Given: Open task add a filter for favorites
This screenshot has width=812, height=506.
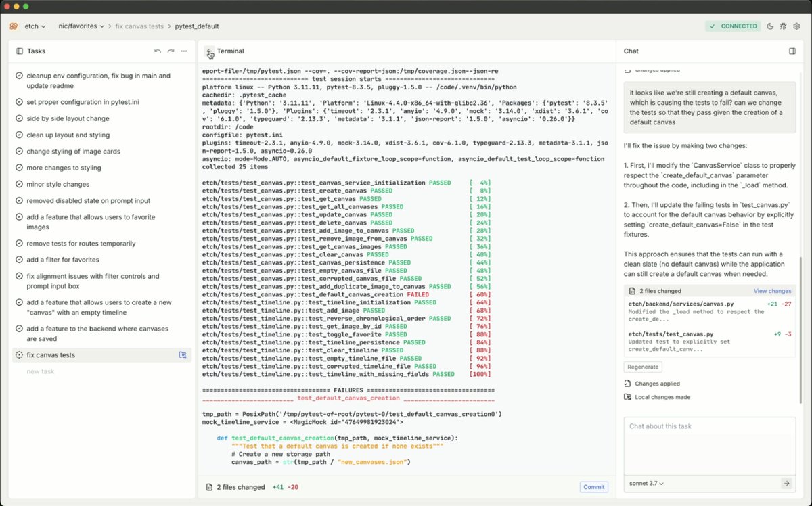Looking at the screenshot, I should [x=101, y=260].
